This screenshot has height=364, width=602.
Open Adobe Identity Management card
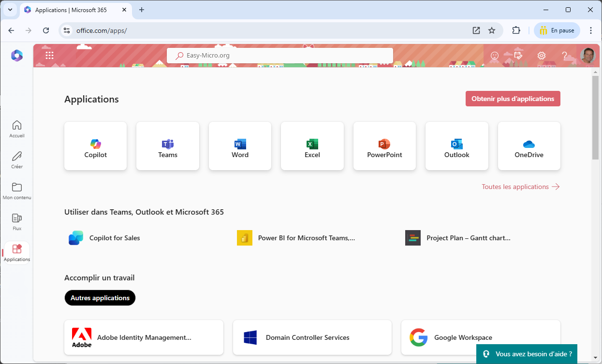point(144,337)
